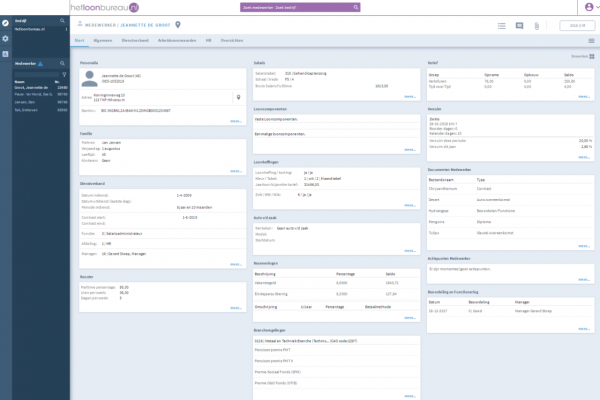This screenshot has width=600, height=400.
Task: Open the chat message icon in header
Action: [520, 25]
